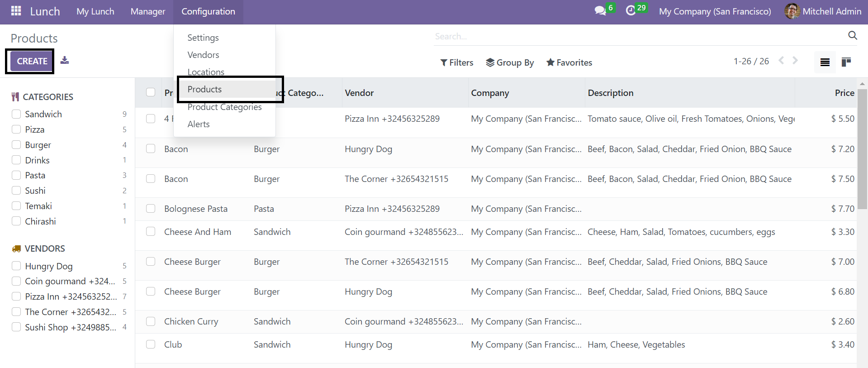Open the Cheese And Ham product row
This screenshot has height=368, width=868.
coord(496,235)
